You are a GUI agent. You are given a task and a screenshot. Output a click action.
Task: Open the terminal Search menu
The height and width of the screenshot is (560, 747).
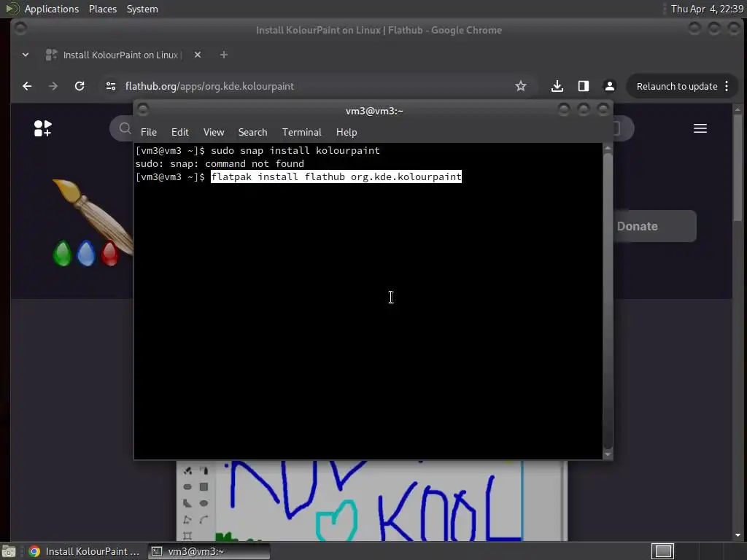pos(252,133)
